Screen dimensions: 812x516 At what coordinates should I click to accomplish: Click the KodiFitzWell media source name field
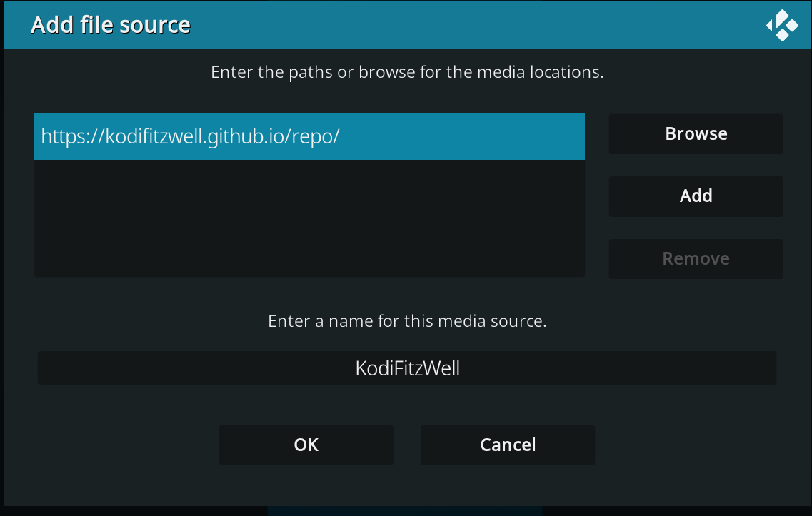point(406,368)
